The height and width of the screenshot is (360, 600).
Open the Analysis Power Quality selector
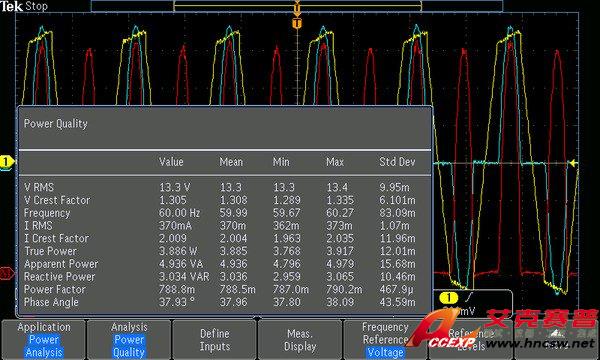coord(129,340)
